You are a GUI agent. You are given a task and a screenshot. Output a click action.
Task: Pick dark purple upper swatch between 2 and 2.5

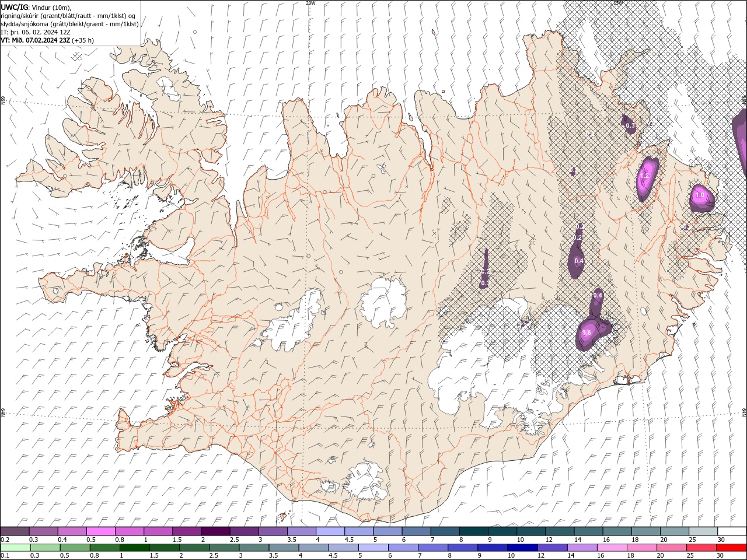215,531
